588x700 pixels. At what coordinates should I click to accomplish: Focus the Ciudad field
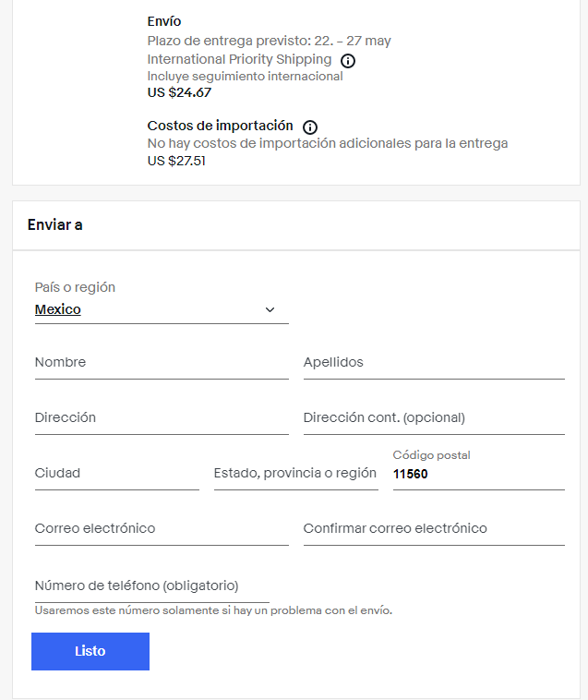[x=116, y=474]
